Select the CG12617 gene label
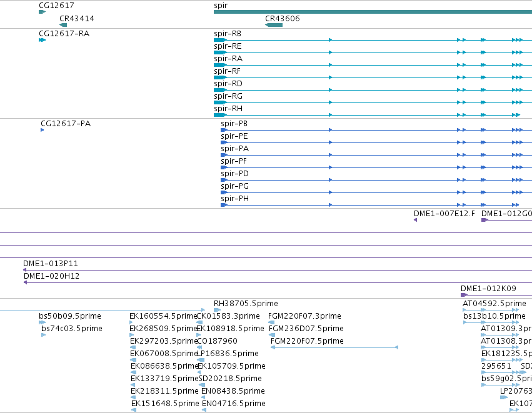 56,6
